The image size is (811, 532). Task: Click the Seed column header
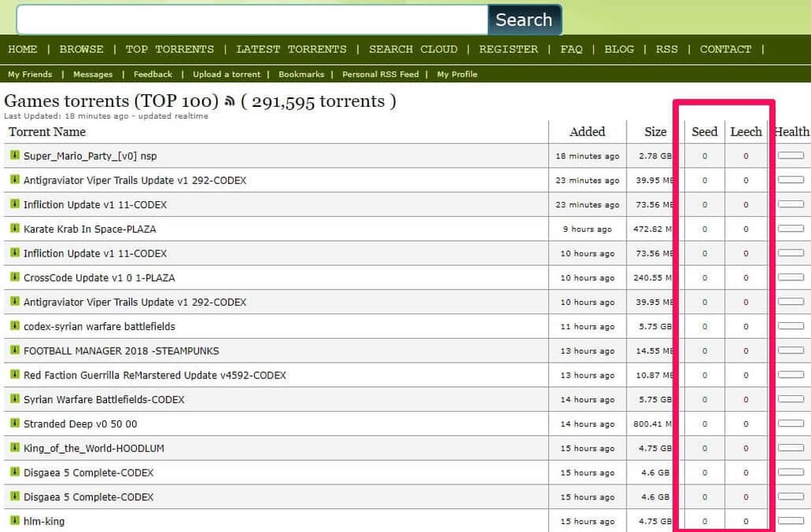[704, 132]
